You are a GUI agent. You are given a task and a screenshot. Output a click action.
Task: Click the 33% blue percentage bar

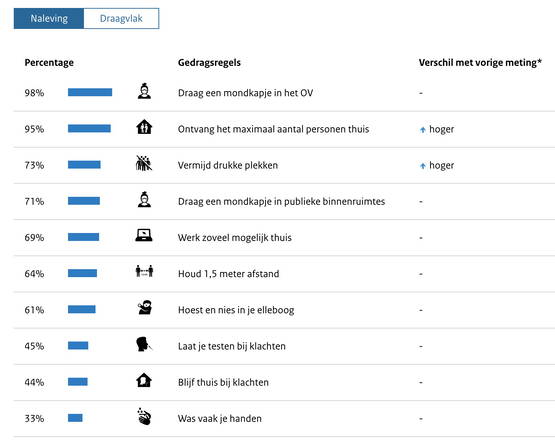pos(75,418)
